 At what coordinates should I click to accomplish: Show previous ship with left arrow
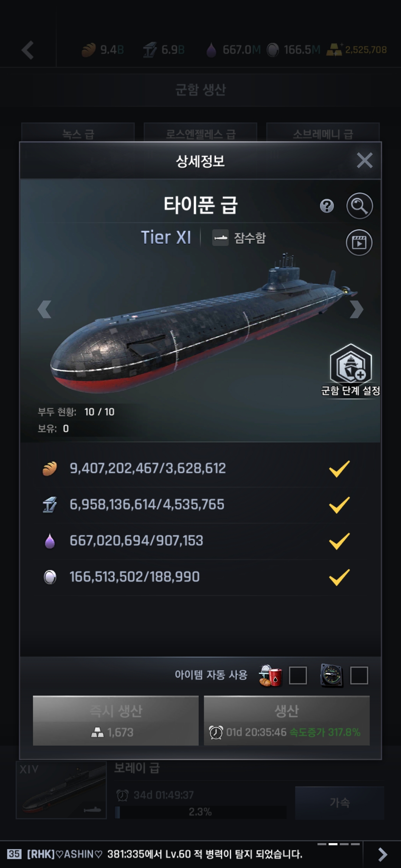coord(45,309)
